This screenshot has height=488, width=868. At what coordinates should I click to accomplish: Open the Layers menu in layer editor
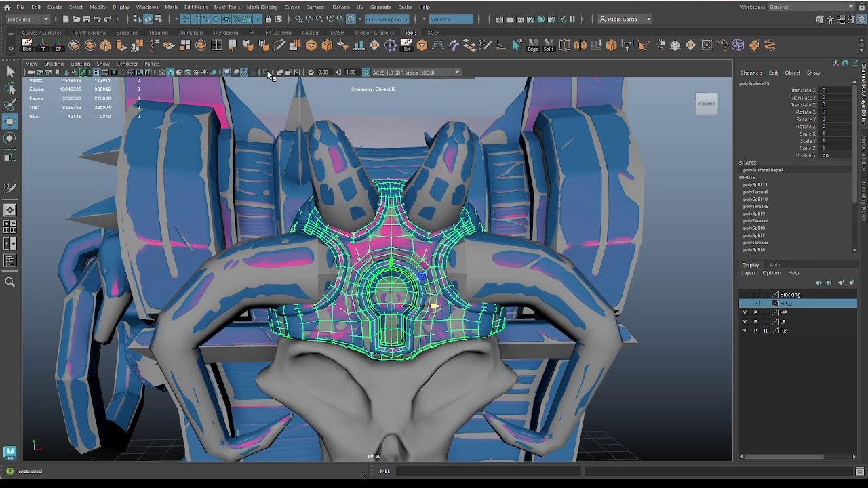coord(749,273)
